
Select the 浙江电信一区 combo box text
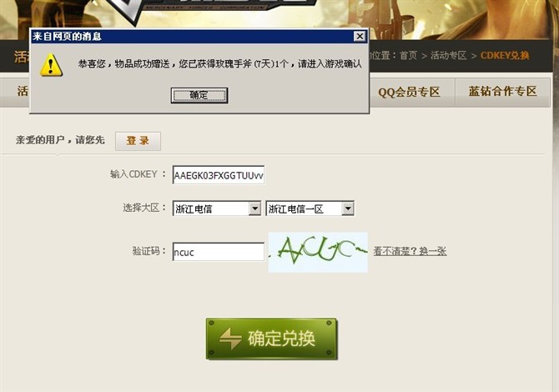[x=304, y=209]
